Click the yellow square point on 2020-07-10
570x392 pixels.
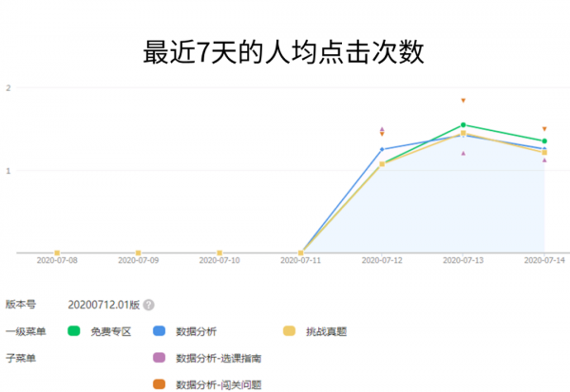pyautogui.click(x=219, y=252)
